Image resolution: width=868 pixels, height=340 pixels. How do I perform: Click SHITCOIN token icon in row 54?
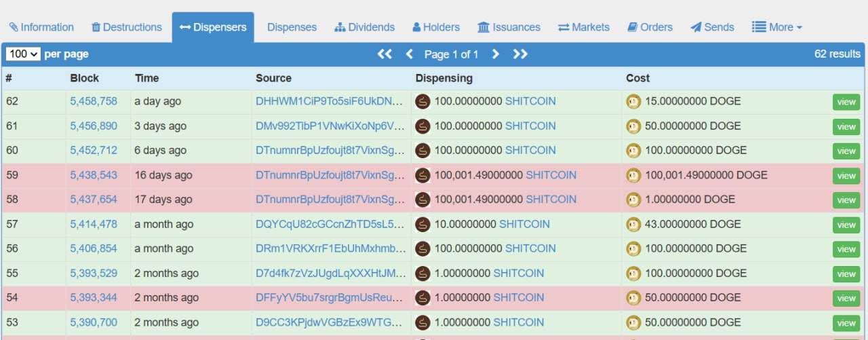(x=423, y=297)
